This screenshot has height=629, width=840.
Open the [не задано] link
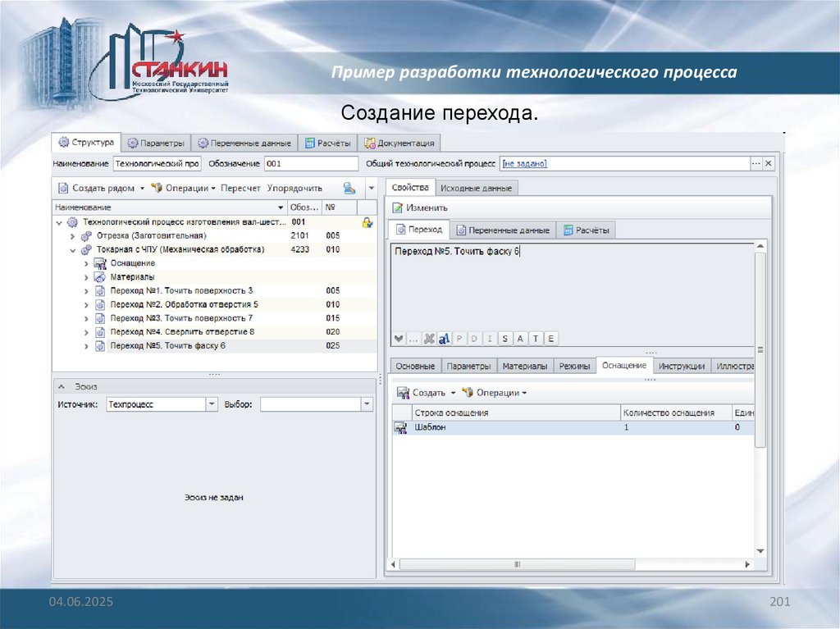click(524, 163)
